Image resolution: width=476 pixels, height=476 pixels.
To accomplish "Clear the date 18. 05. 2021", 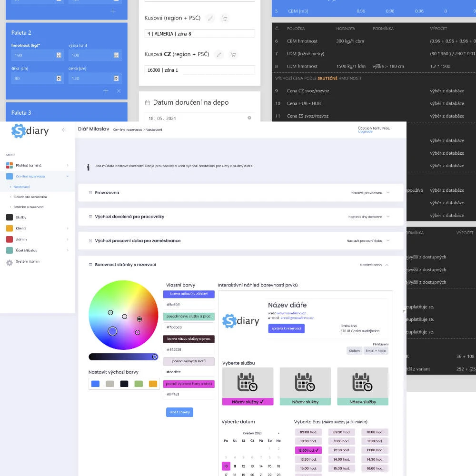I will [249, 118].
